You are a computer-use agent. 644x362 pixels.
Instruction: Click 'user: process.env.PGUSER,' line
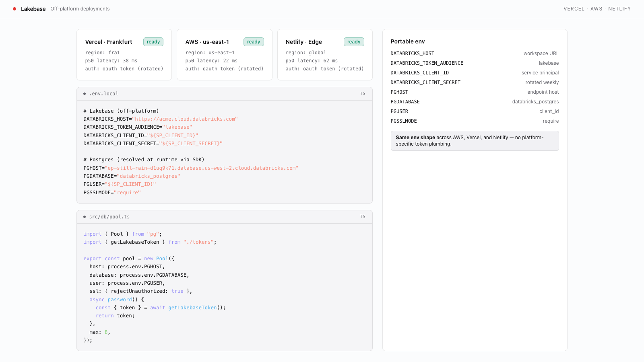(x=127, y=283)
